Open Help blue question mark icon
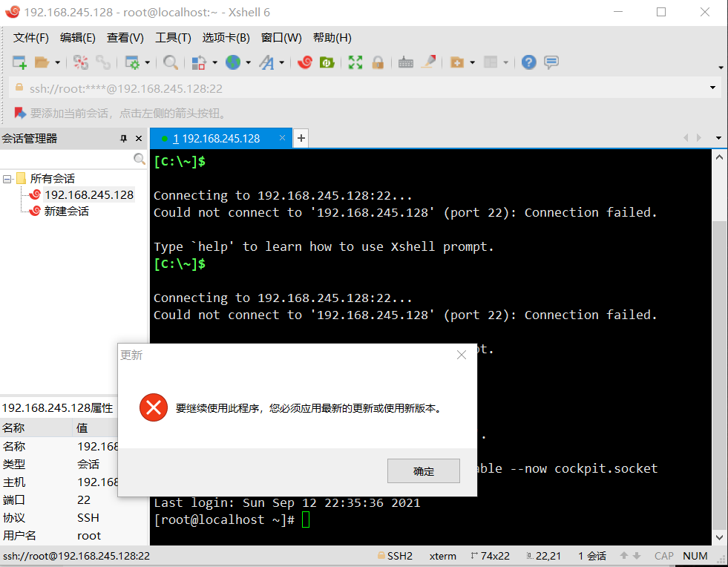Viewport: 728px width, 567px height. (529, 62)
